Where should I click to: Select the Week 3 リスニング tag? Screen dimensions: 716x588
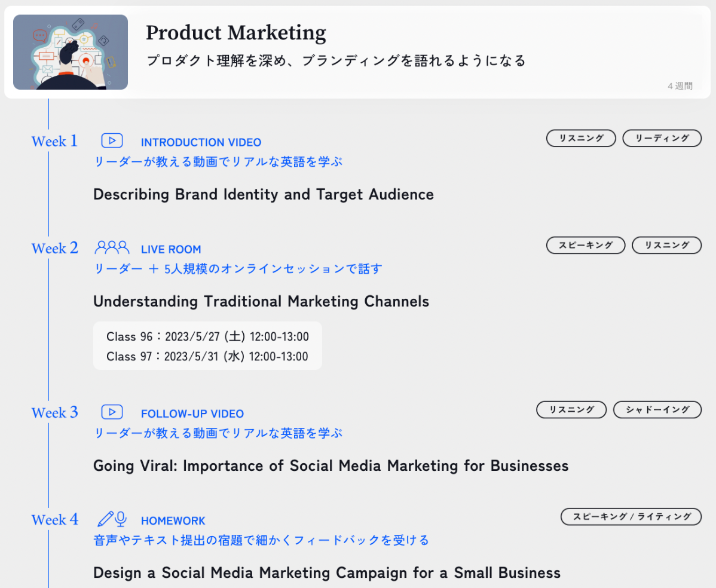coord(571,409)
